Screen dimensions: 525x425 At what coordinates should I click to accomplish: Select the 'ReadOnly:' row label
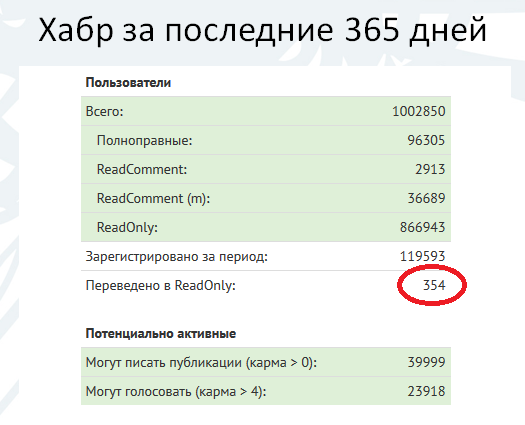[x=127, y=227]
